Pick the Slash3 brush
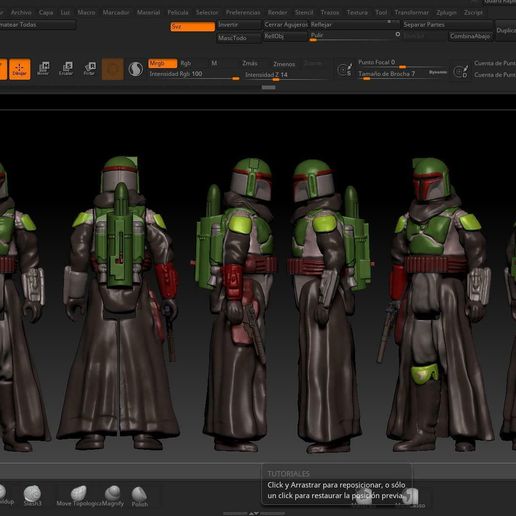 (x=33, y=496)
